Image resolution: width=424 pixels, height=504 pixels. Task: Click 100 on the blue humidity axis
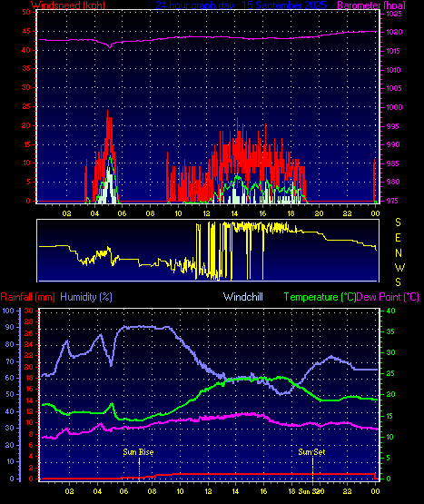(8, 311)
